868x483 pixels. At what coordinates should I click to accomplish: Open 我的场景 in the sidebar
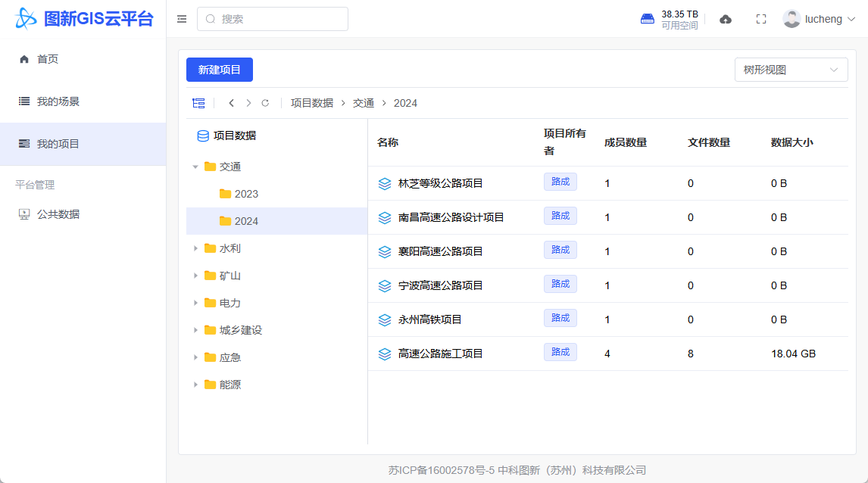(58, 101)
